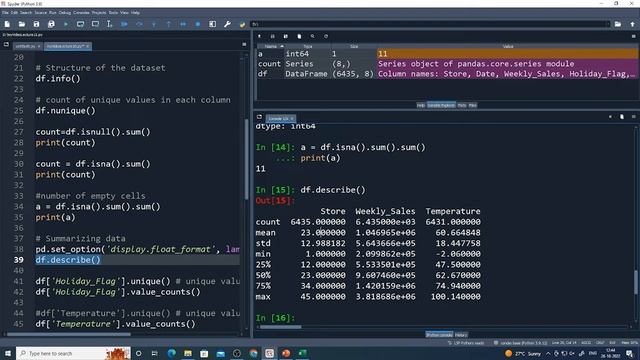The image size is (640, 360).
Task: Switch to the Files pane tab
Action: tap(473, 105)
